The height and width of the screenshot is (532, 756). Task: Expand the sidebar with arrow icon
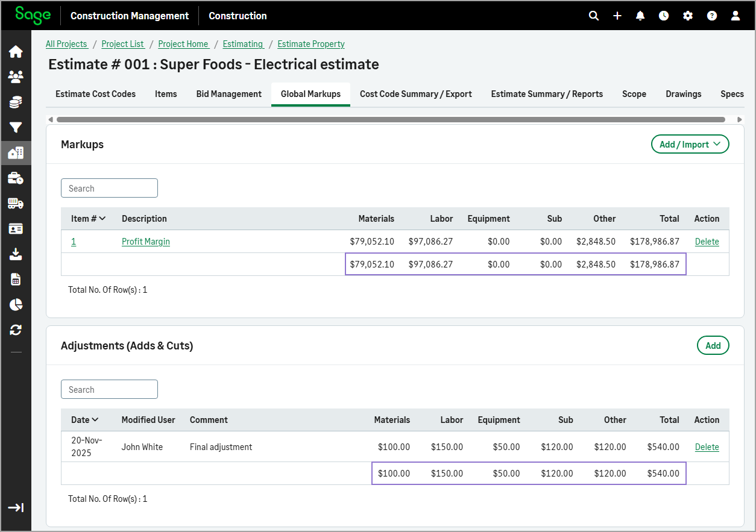[16, 507]
